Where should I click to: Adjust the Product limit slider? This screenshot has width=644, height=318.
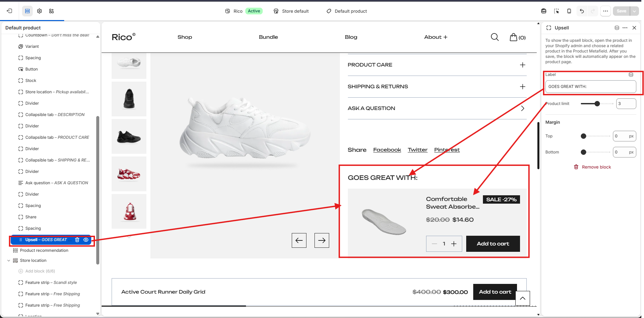point(597,104)
